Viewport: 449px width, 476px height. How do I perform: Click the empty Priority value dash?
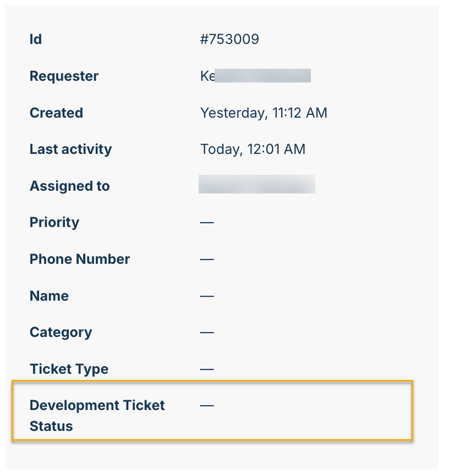point(207,223)
